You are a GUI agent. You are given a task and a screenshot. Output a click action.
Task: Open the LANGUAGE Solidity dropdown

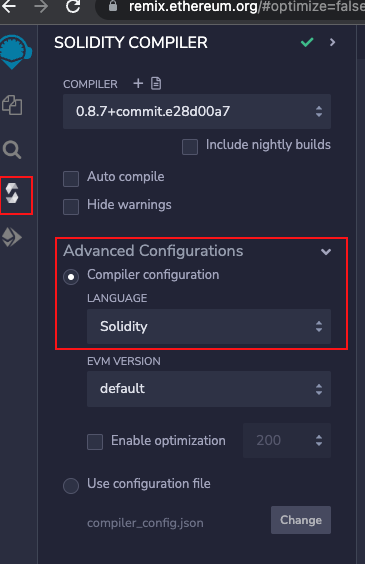click(x=209, y=326)
